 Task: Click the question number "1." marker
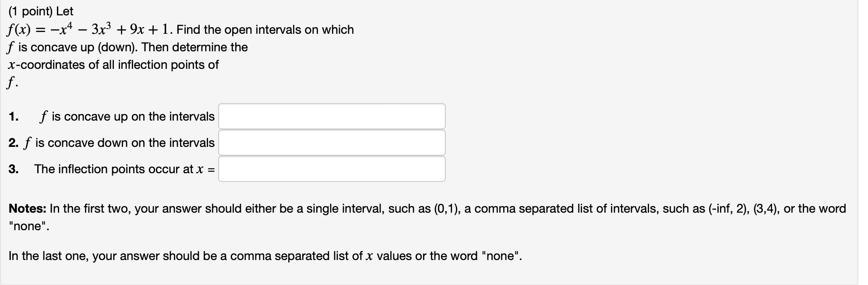tap(14, 117)
